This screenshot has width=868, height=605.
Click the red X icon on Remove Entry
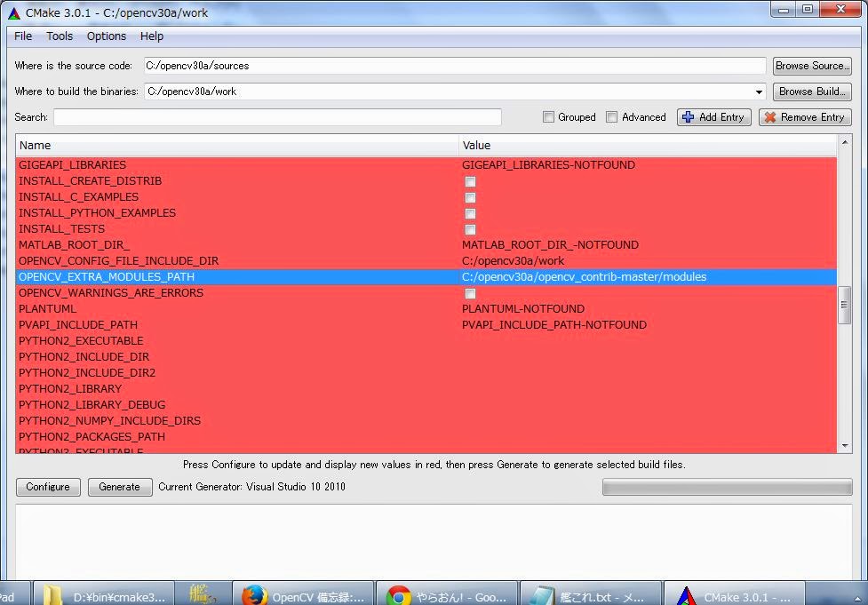[x=769, y=116]
